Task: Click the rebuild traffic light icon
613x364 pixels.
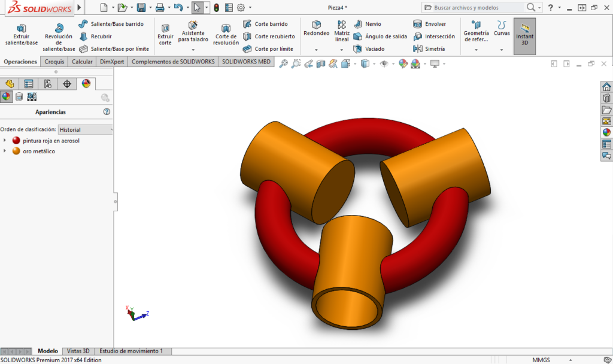Action: pyautogui.click(x=216, y=8)
